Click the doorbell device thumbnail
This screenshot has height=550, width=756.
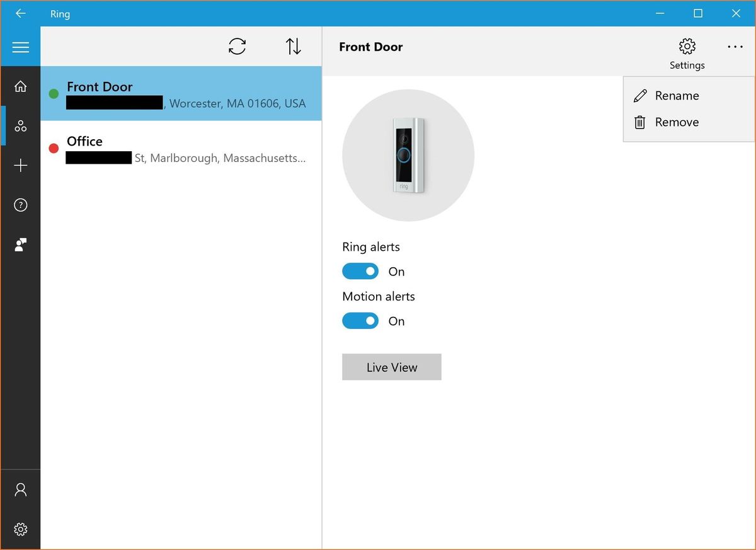408,155
